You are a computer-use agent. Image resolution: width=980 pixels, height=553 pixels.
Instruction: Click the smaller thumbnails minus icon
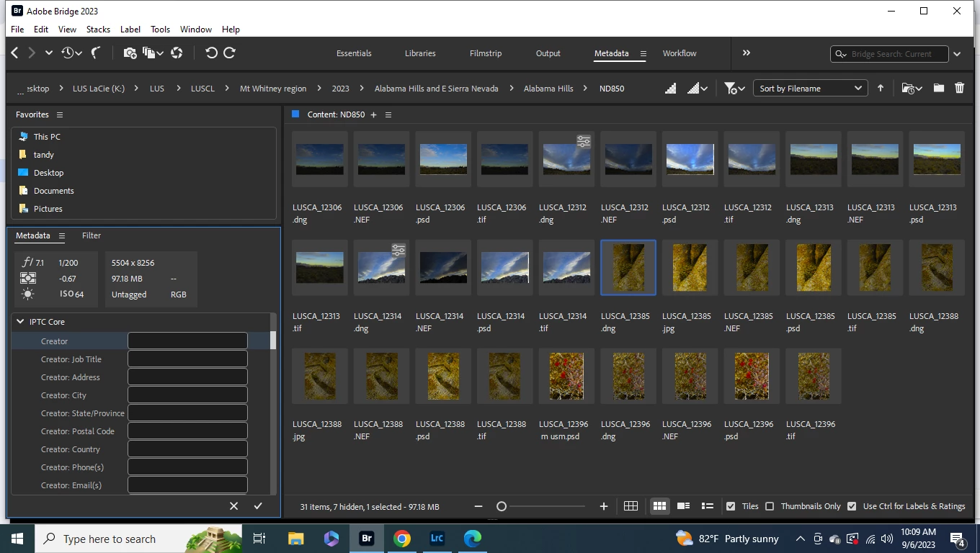click(x=478, y=506)
